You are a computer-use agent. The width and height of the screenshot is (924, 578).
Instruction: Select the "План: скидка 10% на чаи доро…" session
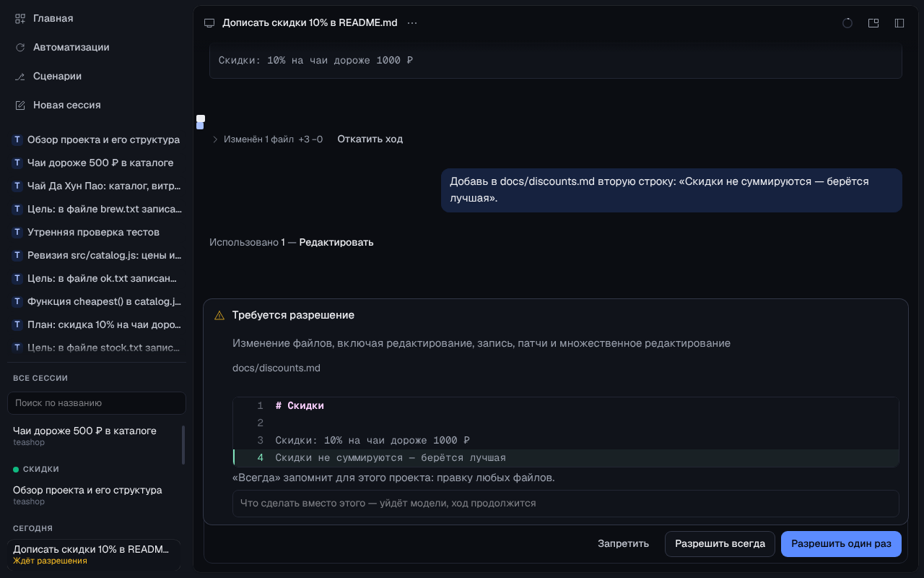click(97, 324)
